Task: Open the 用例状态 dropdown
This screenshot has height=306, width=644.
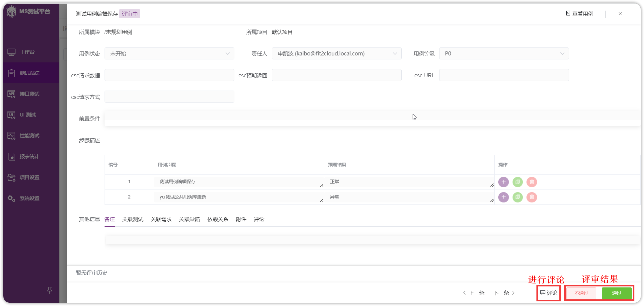Action: point(169,53)
